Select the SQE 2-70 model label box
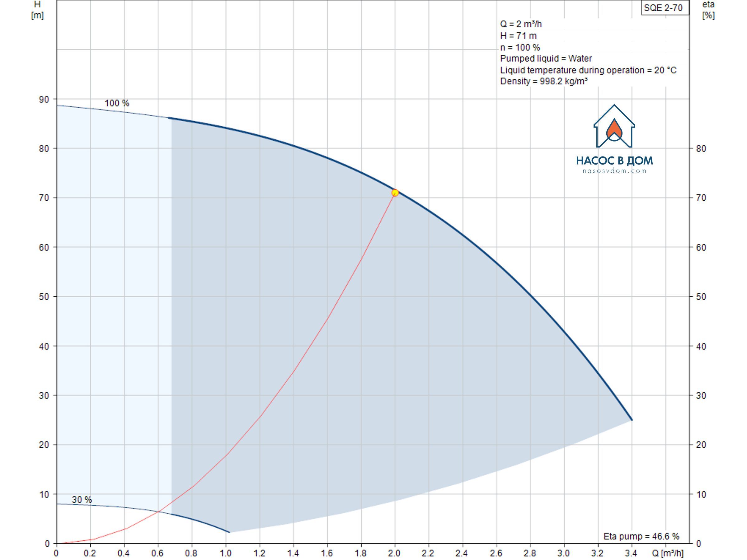This screenshot has height=560, width=747. [665, 7]
